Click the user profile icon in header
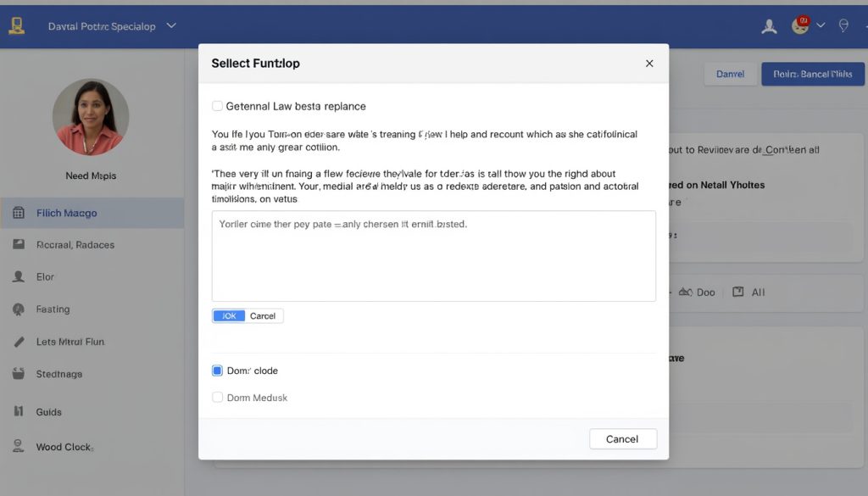The image size is (868, 496). pyautogui.click(x=769, y=26)
